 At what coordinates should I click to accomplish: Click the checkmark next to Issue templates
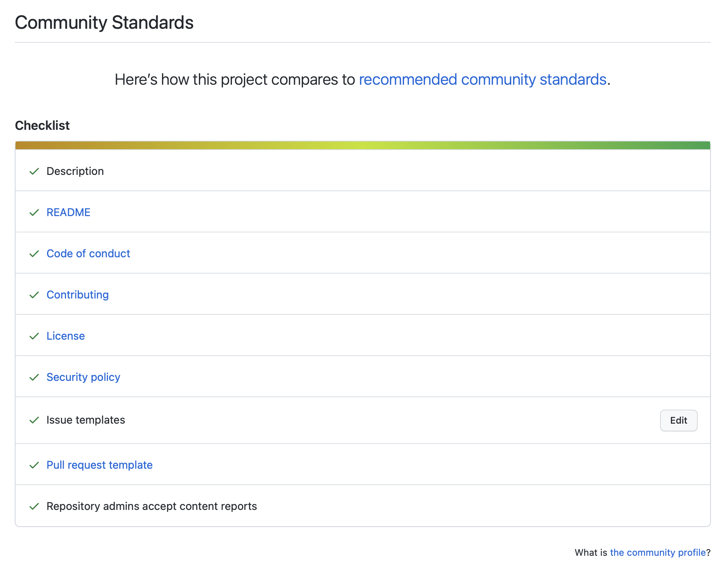pos(34,420)
